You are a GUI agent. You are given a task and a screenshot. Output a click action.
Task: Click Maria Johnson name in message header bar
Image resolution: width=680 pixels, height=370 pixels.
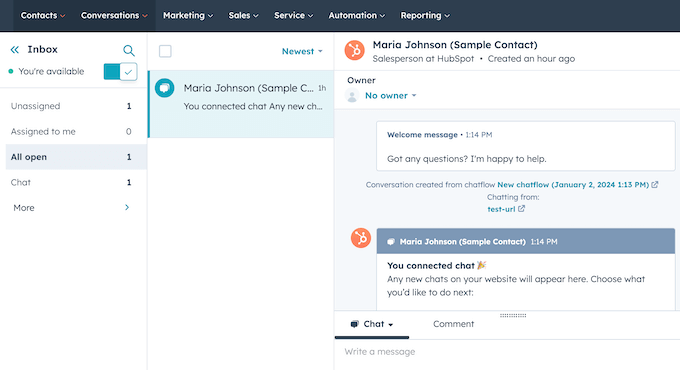pyautogui.click(x=463, y=242)
